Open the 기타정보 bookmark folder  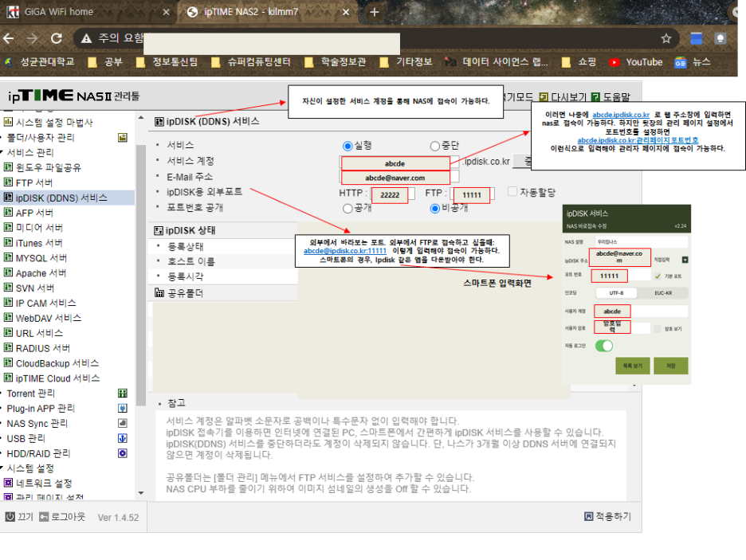coord(406,62)
